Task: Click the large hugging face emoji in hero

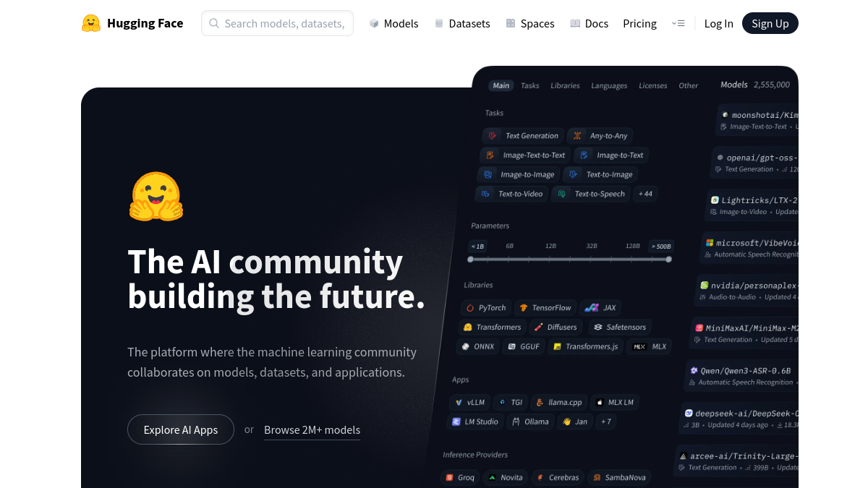Action: 156,196
